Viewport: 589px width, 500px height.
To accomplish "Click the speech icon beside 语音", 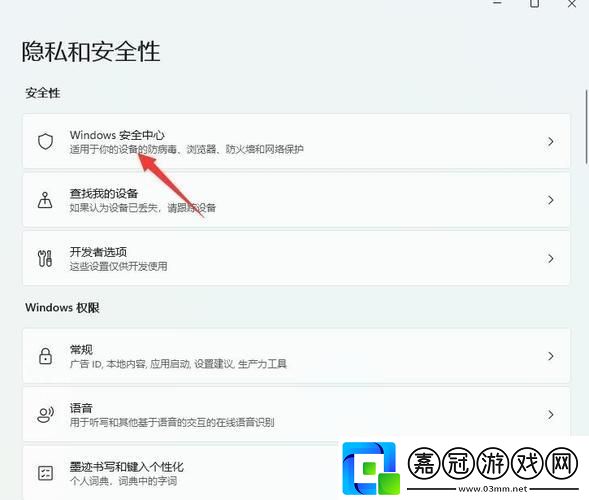I will click(x=45, y=415).
